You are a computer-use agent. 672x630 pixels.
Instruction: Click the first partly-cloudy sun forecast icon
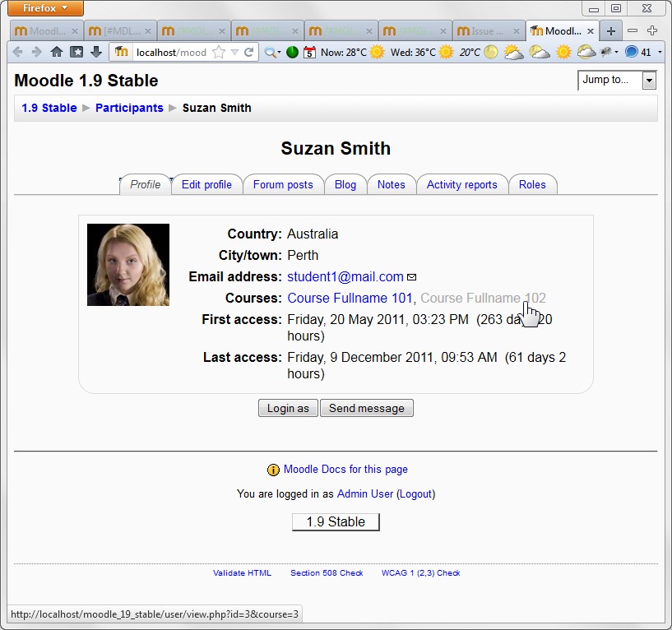(513, 53)
